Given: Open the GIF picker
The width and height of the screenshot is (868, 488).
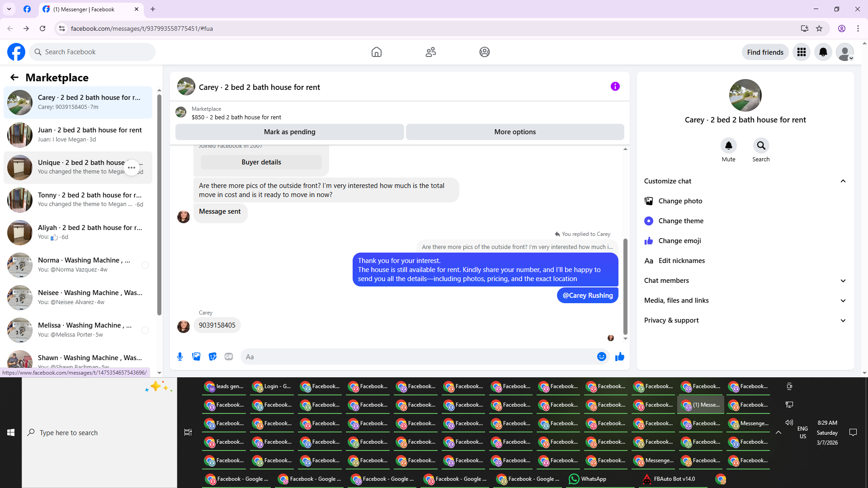Looking at the screenshot, I should [x=229, y=357].
